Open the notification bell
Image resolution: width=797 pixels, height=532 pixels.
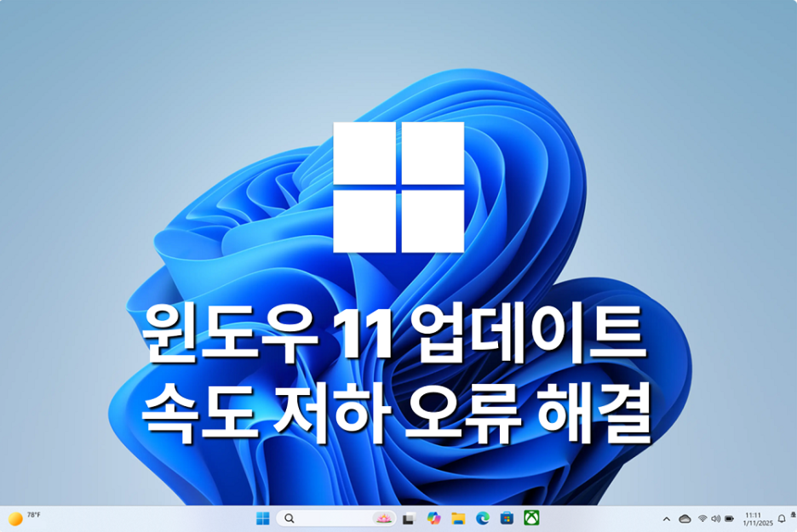tap(782, 518)
